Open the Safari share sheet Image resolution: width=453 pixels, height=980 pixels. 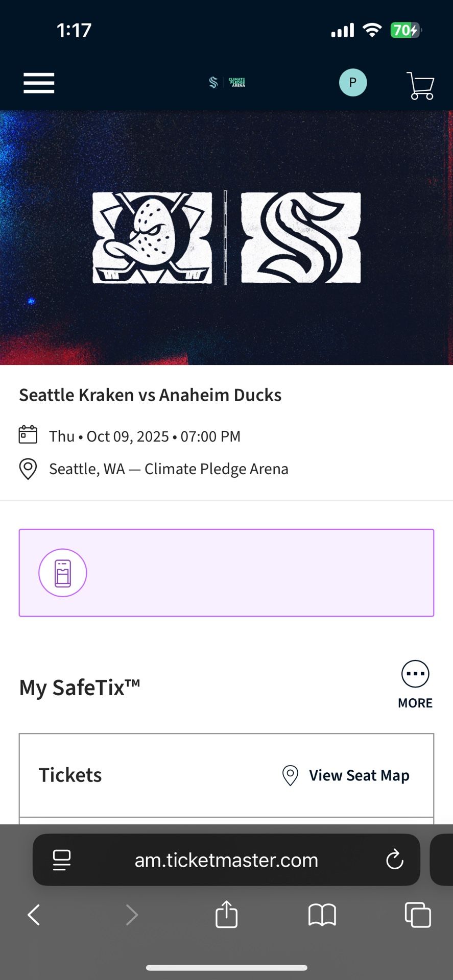point(226,914)
